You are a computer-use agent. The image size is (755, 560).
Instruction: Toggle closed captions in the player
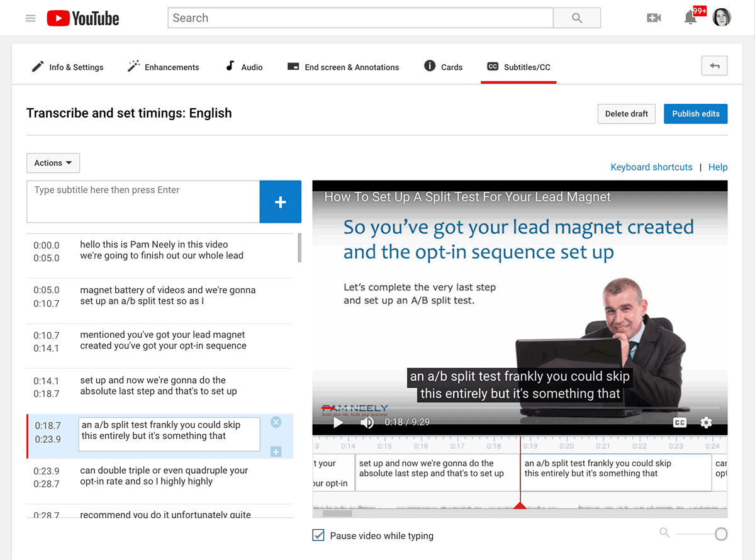tap(679, 422)
